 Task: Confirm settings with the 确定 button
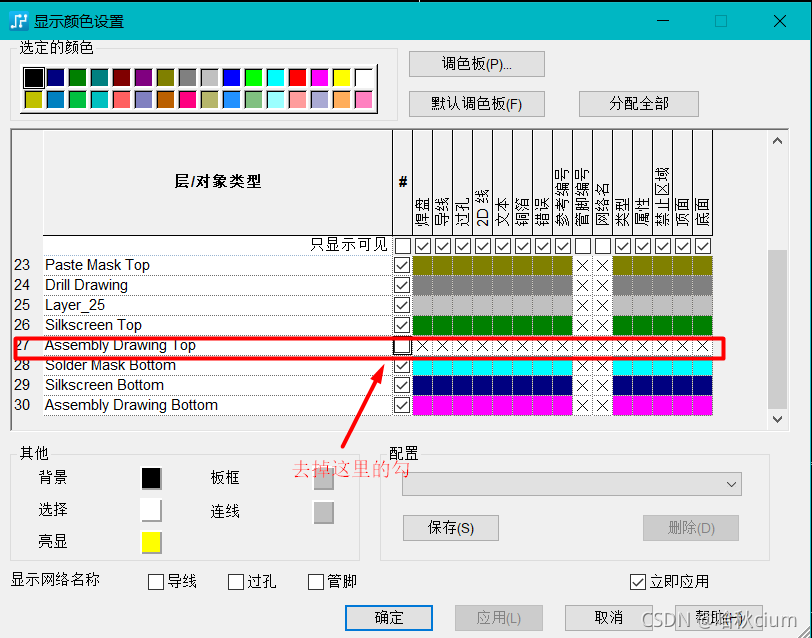[389, 618]
